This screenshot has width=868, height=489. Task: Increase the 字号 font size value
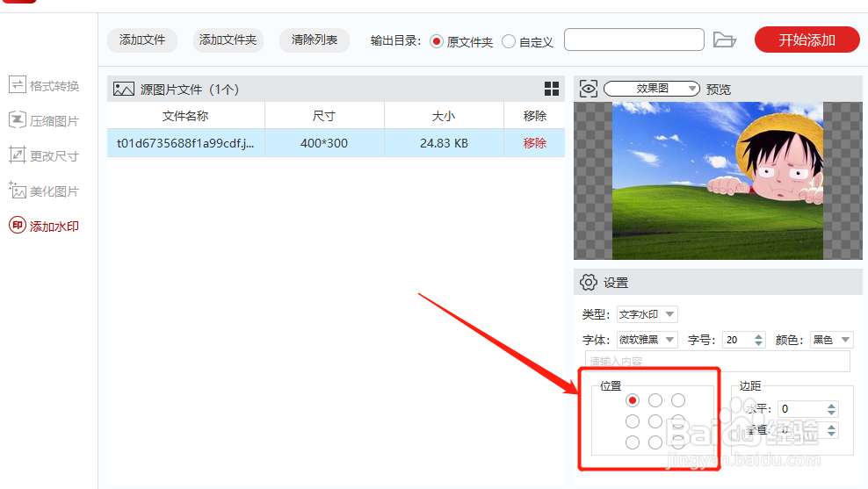758,335
